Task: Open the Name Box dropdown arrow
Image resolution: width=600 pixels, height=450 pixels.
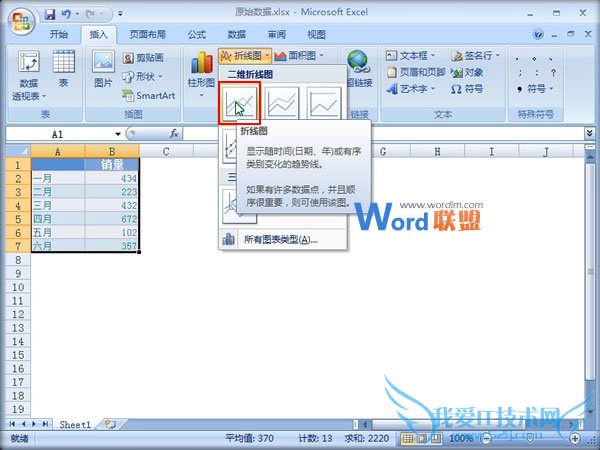Action: click(118, 134)
